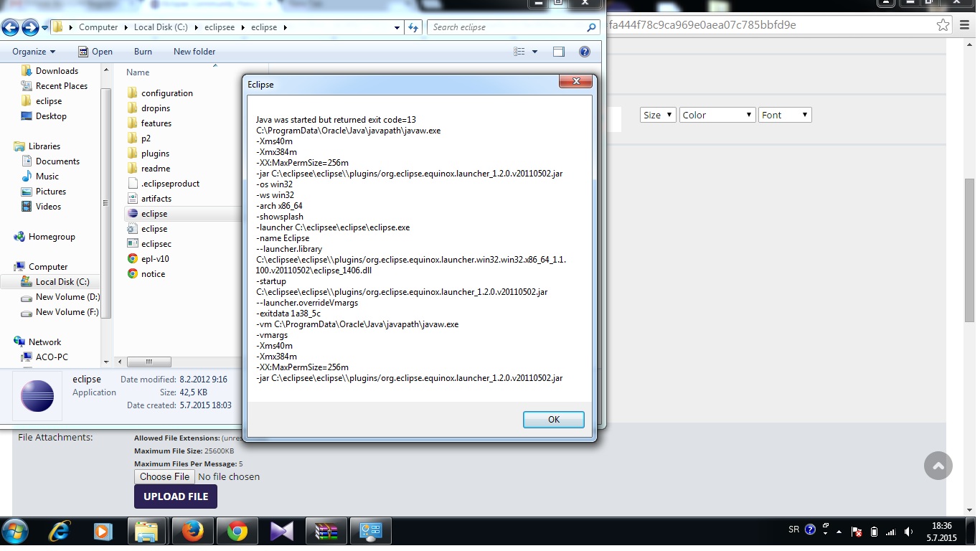Open the Organize menu
This screenshot has height=551, width=980.
click(x=34, y=52)
